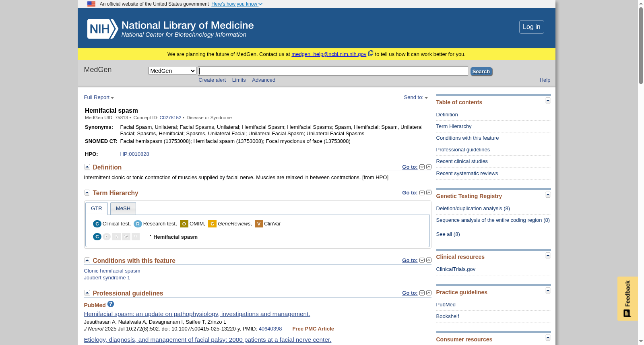This screenshot has width=644, height=345.
Task: Go to next section from Definition heading
Action: (422, 167)
